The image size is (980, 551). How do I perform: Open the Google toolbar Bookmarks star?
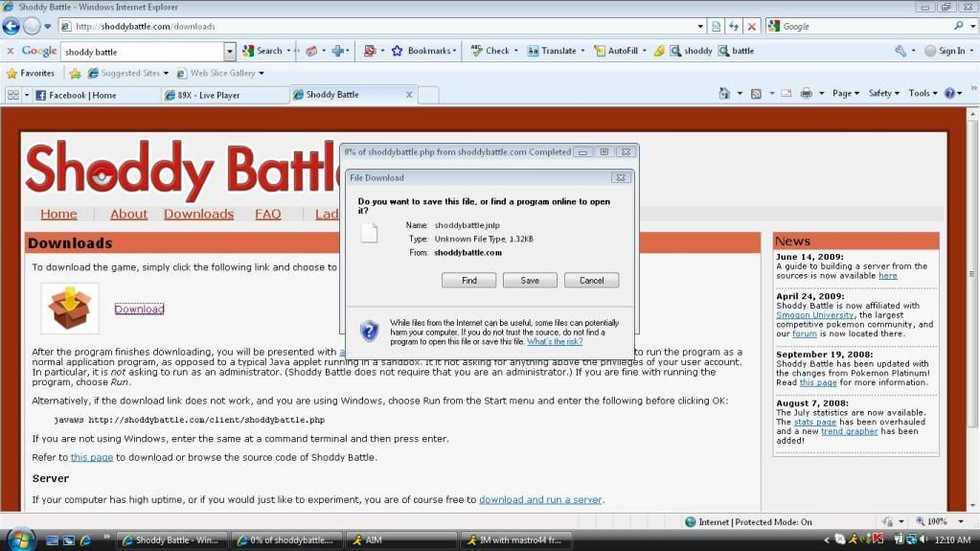click(x=423, y=51)
